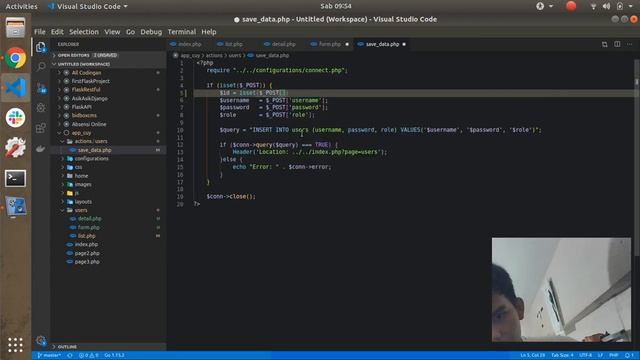Click the webcam overlay thumbnail

561,289
